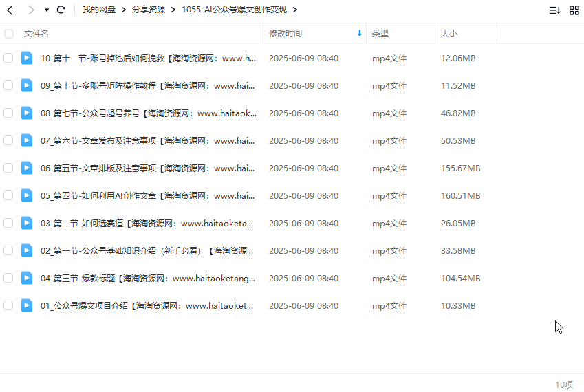Click the 分享资源 breadcrumb

pyautogui.click(x=148, y=10)
